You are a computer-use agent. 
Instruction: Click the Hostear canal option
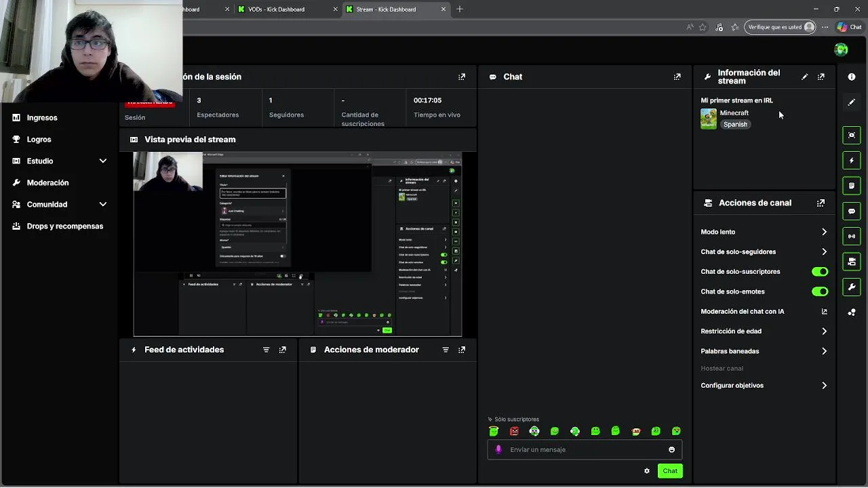[x=722, y=369]
